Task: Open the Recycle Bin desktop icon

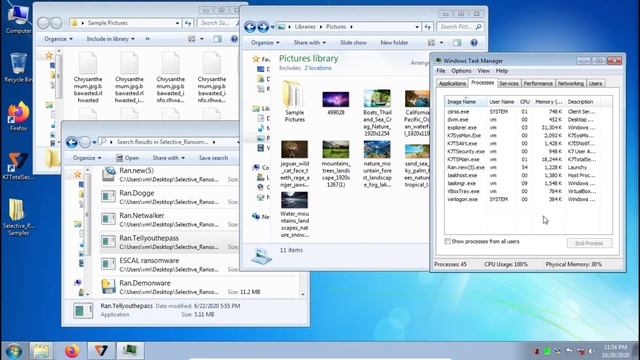Action: (18, 68)
